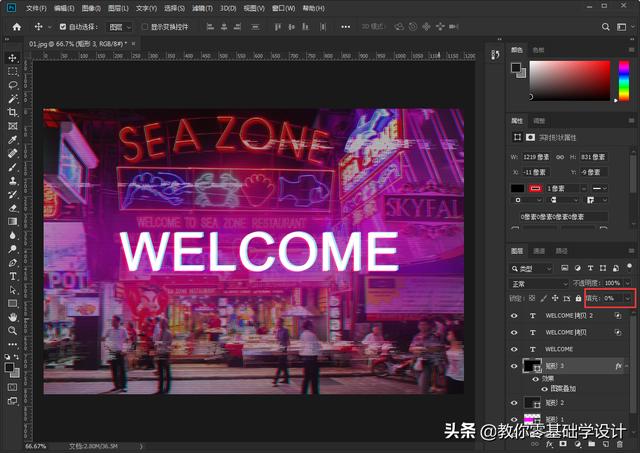The image size is (640, 453).
Task: Toggle the 图案叠加 pattern overlay eye
Action: click(x=544, y=389)
